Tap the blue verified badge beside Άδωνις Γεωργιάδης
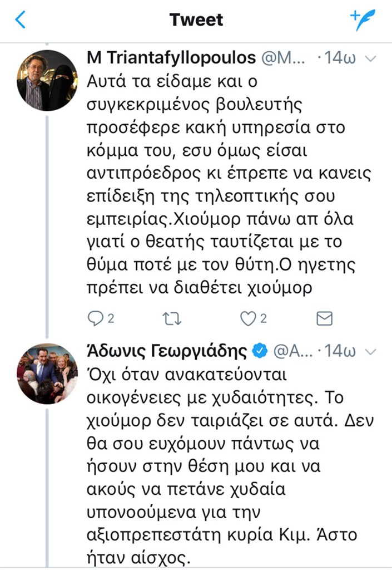Screen dimensions: 392x570 click(x=260, y=351)
